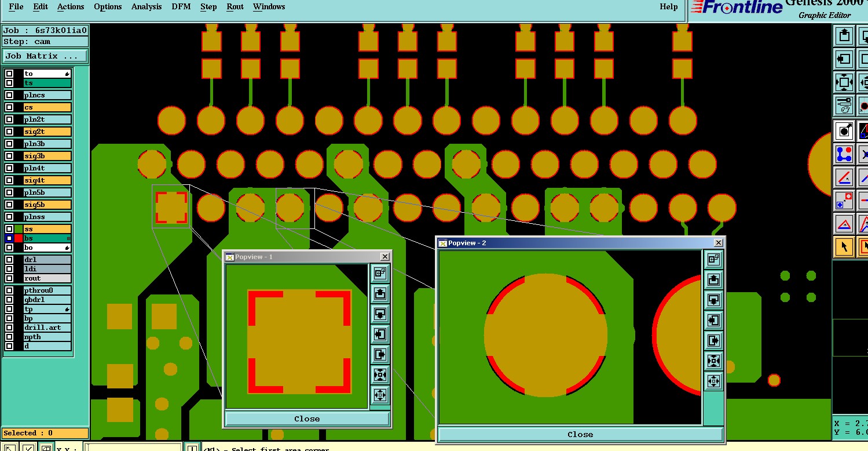The height and width of the screenshot is (451, 868).
Task: Toggle the checkbox for layer drl
Action: pos(9,260)
